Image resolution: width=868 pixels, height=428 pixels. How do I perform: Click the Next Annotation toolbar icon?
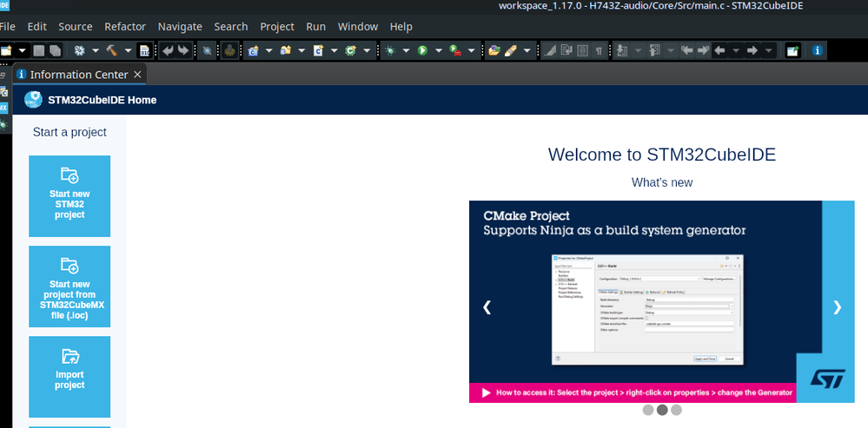pyautogui.click(x=621, y=51)
